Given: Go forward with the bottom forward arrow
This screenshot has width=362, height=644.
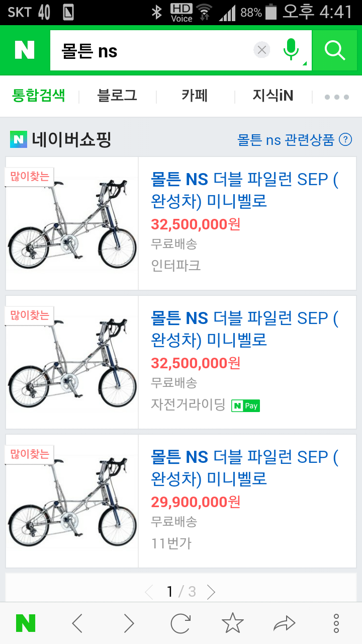Looking at the screenshot, I should point(129,624).
